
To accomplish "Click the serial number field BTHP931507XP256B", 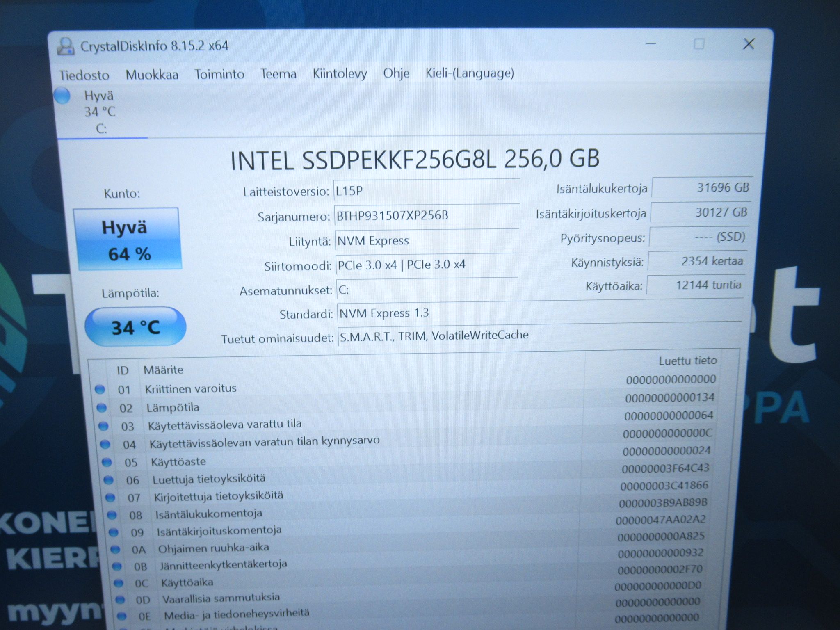I will pyautogui.click(x=427, y=215).
